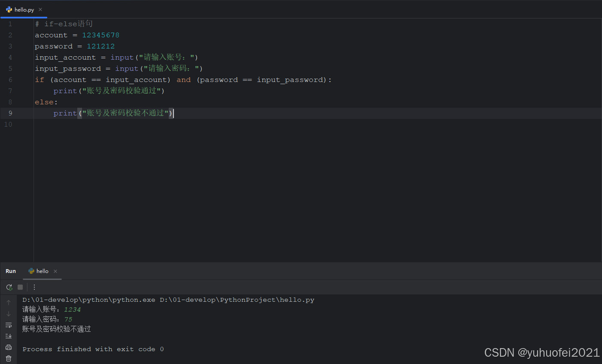
Task: Click the python.exe command path in console
Action: click(89, 300)
